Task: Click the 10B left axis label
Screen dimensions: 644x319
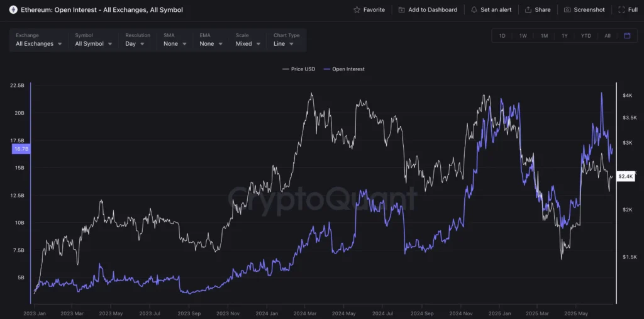Action: pos(19,222)
